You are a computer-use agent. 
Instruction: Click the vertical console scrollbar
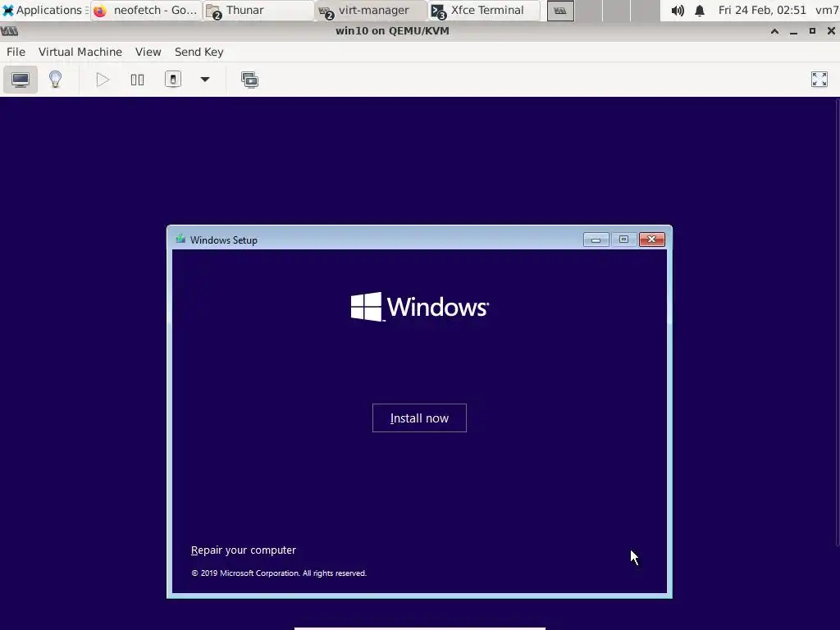click(837, 322)
